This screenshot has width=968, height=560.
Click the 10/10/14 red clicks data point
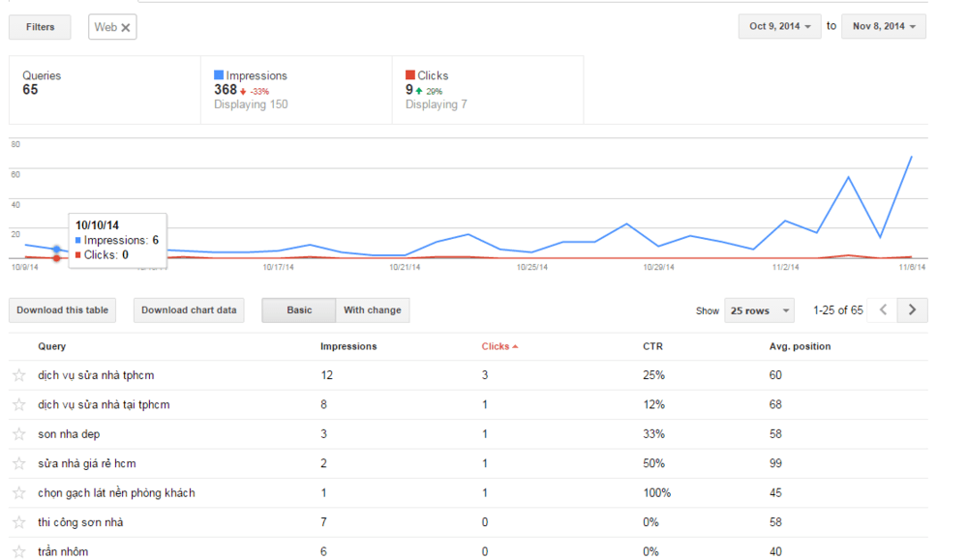[57, 258]
